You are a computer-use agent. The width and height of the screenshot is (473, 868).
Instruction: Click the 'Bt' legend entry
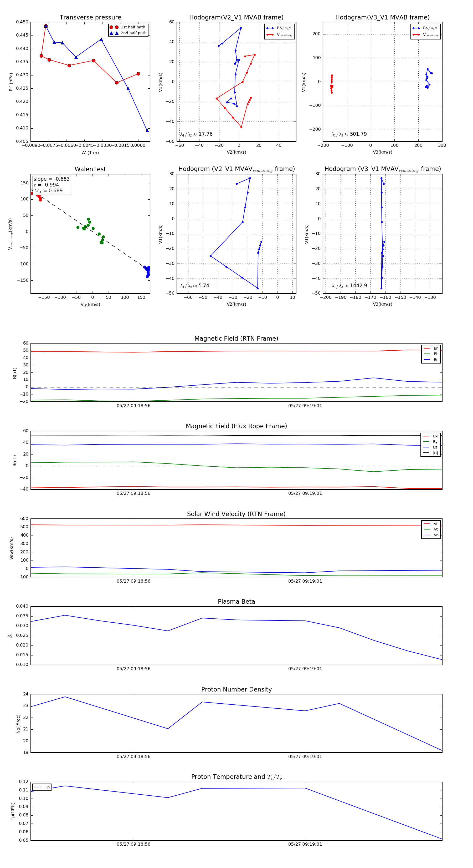[431, 354]
